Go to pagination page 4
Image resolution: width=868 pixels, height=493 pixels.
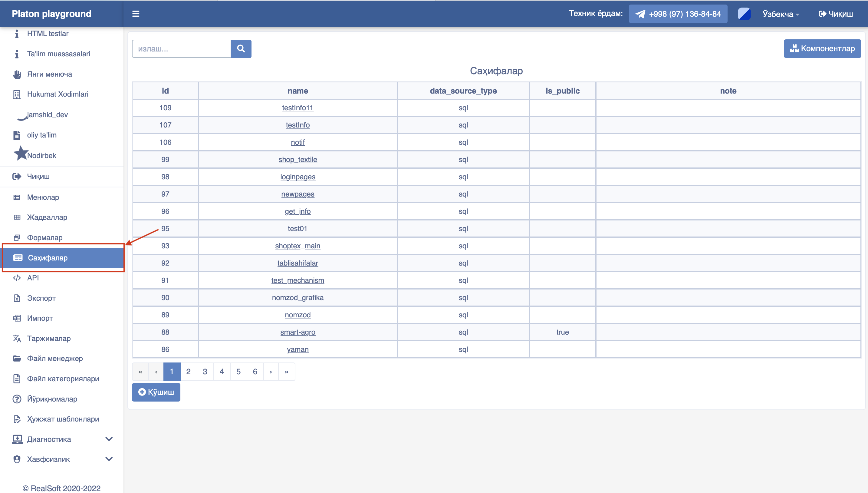[222, 372]
